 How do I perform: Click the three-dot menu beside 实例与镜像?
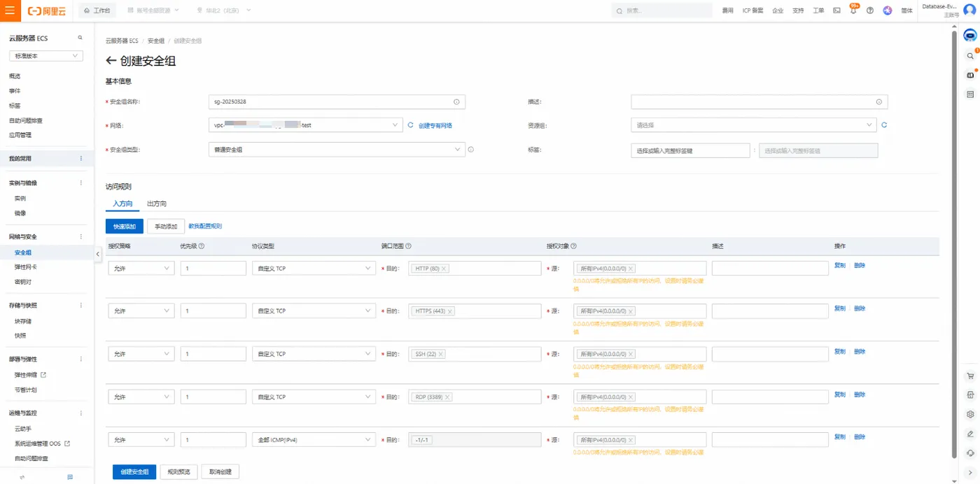[80, 183]
